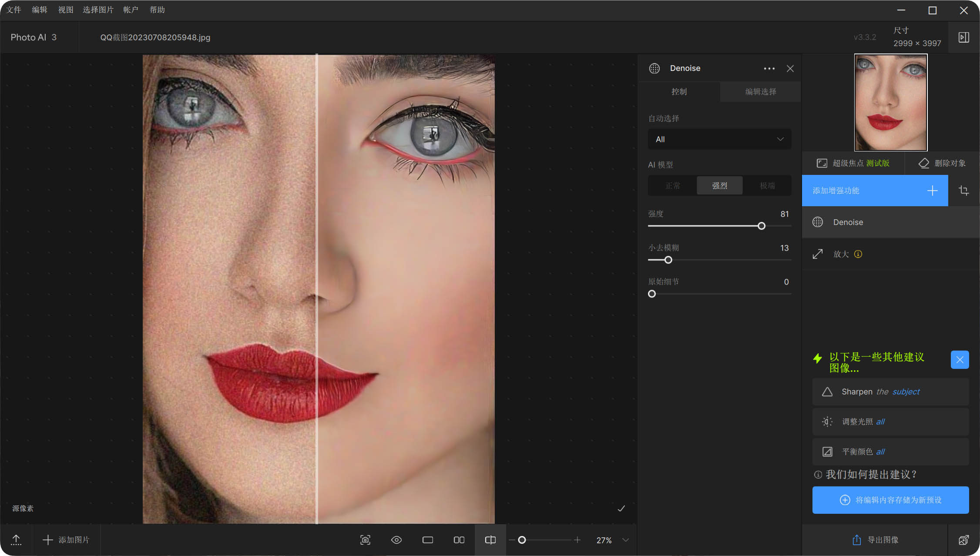Image resolution: width=980 pixels, height=556 pixels.
Task: Click 添加增强功能 button
Action: coord(875,191)
